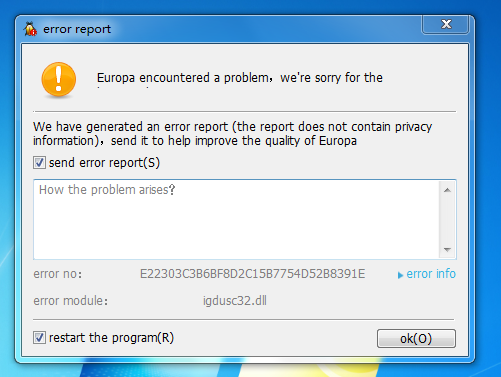Click the scrollbar track in description box

(x=447, y=220)
